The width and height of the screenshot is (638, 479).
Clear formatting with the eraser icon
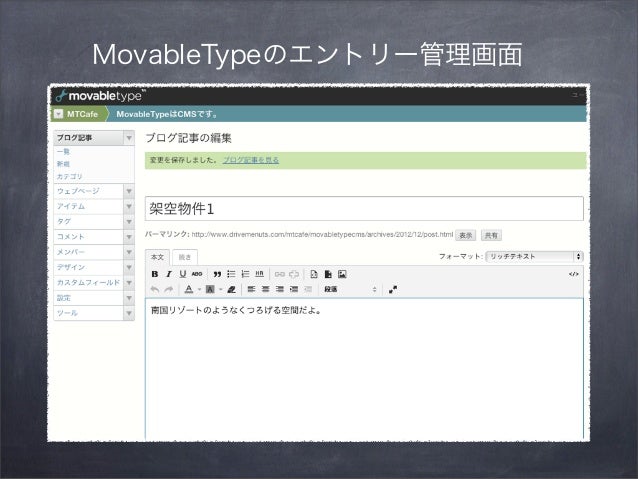point(231,289)
